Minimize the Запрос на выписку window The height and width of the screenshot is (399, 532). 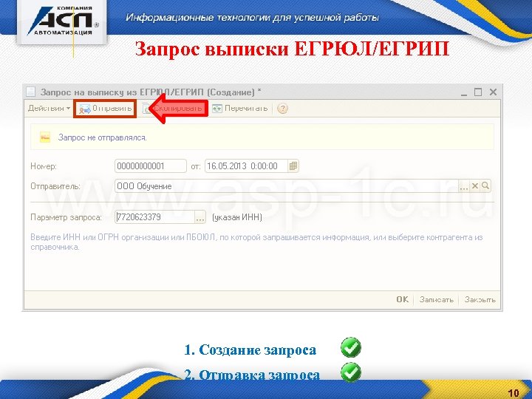464,92
